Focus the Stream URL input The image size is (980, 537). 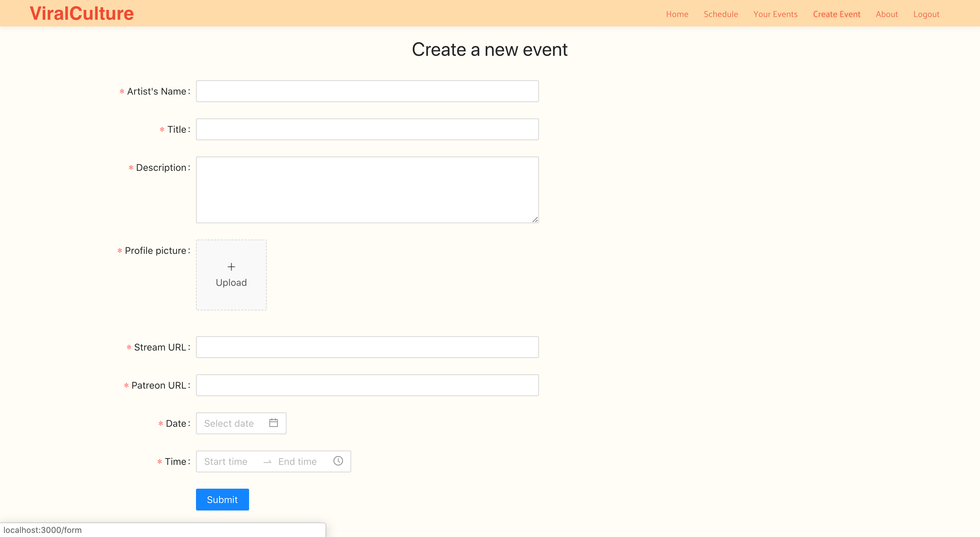pos(367,347)
